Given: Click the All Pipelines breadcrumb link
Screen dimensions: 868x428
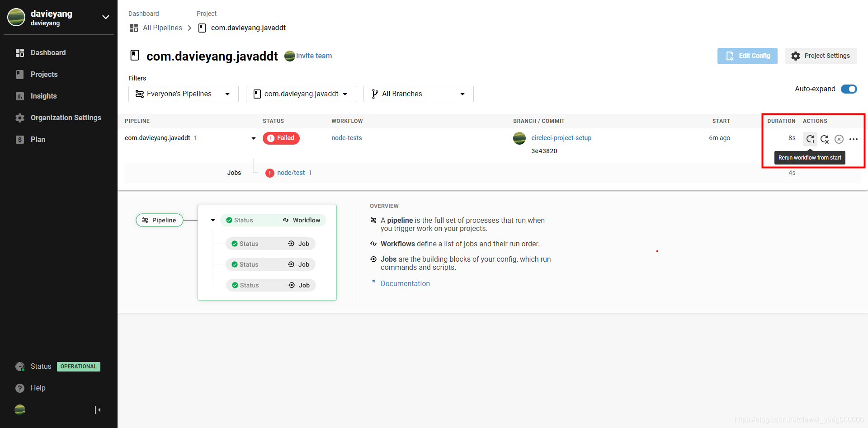Looking at the screenshot, I should [x=162, y=28].
